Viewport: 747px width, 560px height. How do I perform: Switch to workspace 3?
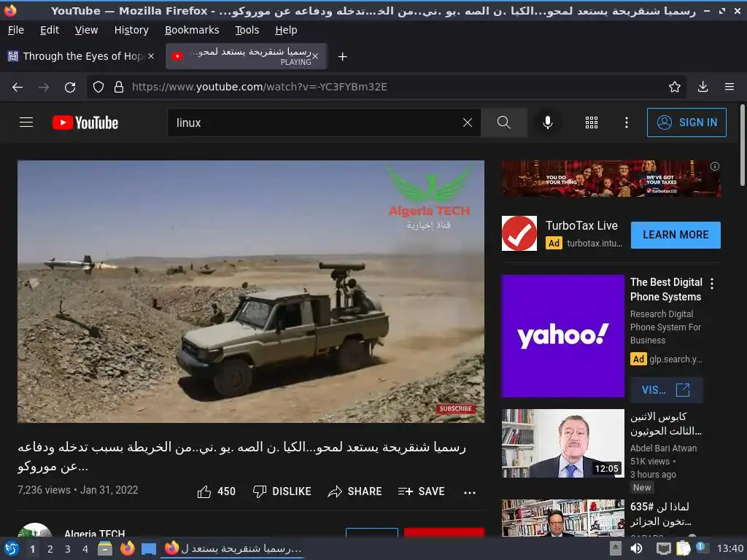(68, 549)
